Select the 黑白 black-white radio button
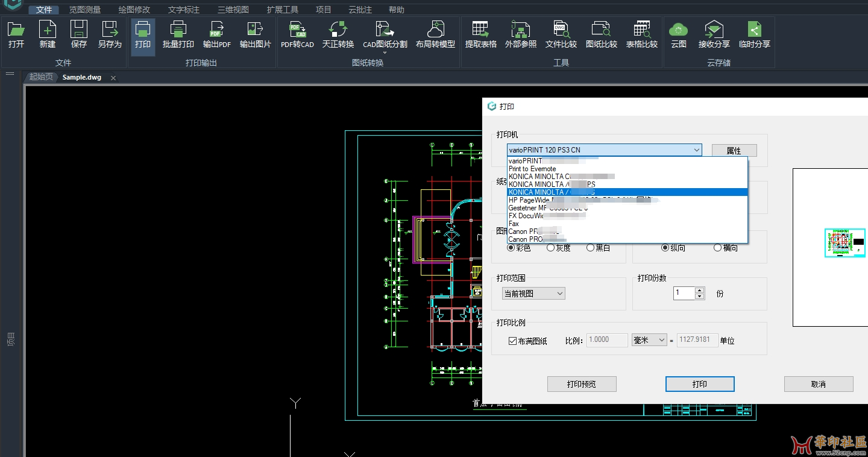Screen dimensions: 868x457 (x=591, y=248)
